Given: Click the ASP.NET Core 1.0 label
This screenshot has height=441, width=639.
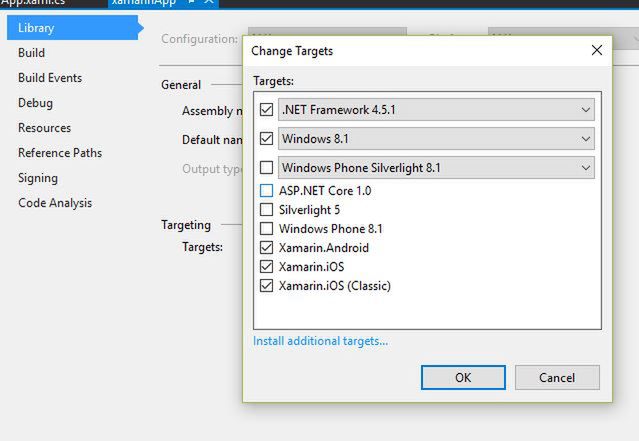Looking at the screenshot, I should coord(325,191).
